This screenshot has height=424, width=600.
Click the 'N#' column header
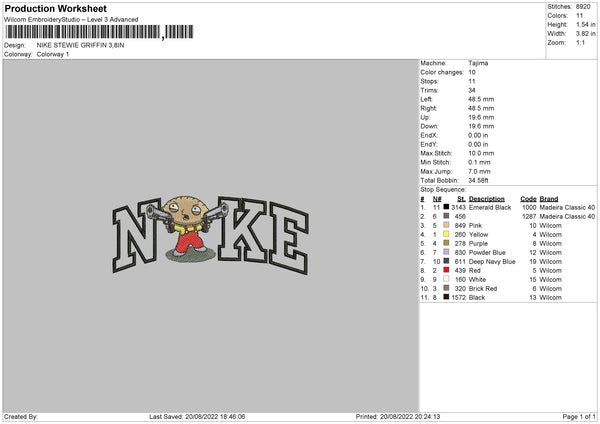click(437, 199)
